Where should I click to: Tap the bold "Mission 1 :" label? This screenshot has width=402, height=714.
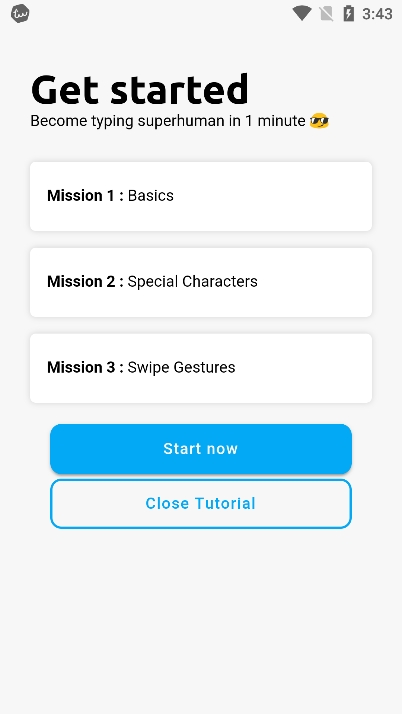(x=86, y=196)
